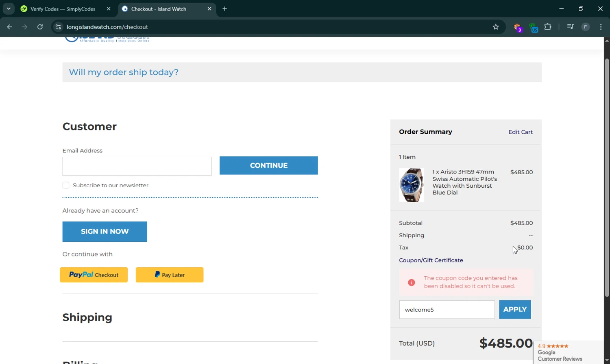This screenshot has height=364, width=610.
Task: Open the tab search dropdown arrow
Action: tap(9, 9)
